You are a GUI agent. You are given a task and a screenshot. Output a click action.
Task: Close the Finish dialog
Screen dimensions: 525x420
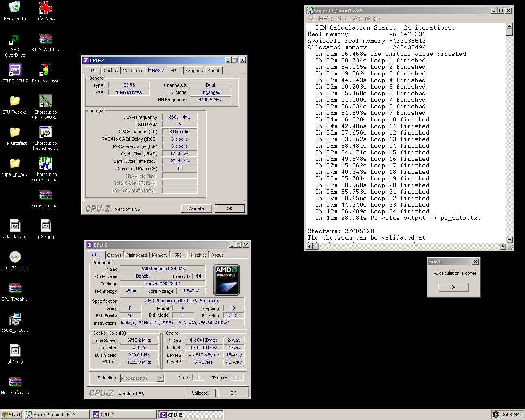[x=475, y=261]
